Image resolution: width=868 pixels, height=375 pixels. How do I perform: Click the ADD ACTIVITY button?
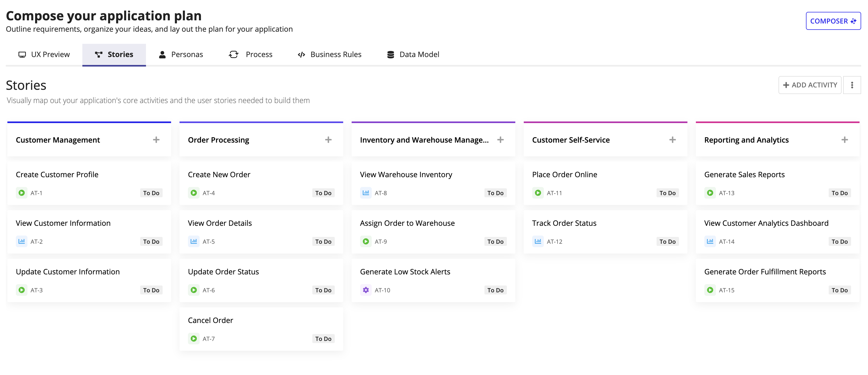click(810, 85)
